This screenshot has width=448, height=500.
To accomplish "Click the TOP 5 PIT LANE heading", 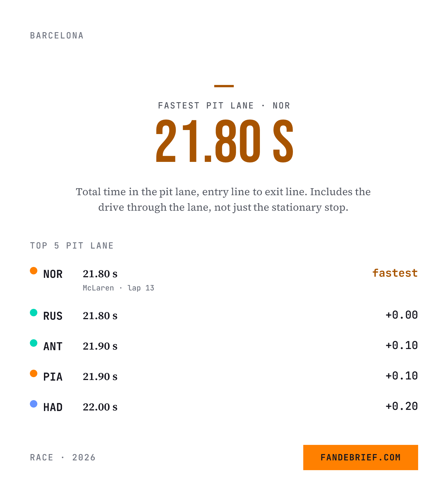I will 72,246.
